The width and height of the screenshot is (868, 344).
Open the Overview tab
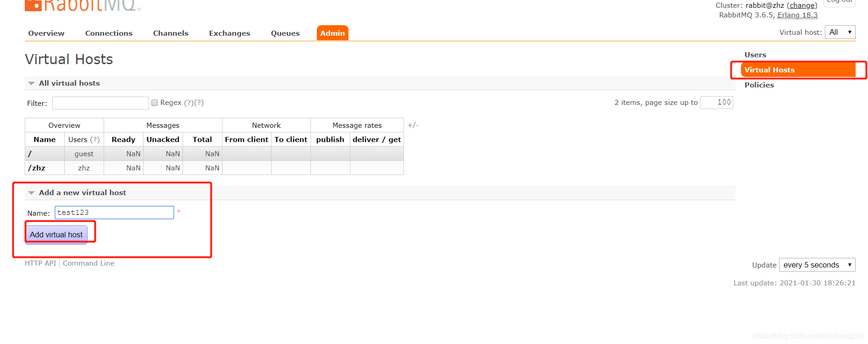tap(46, 33)
